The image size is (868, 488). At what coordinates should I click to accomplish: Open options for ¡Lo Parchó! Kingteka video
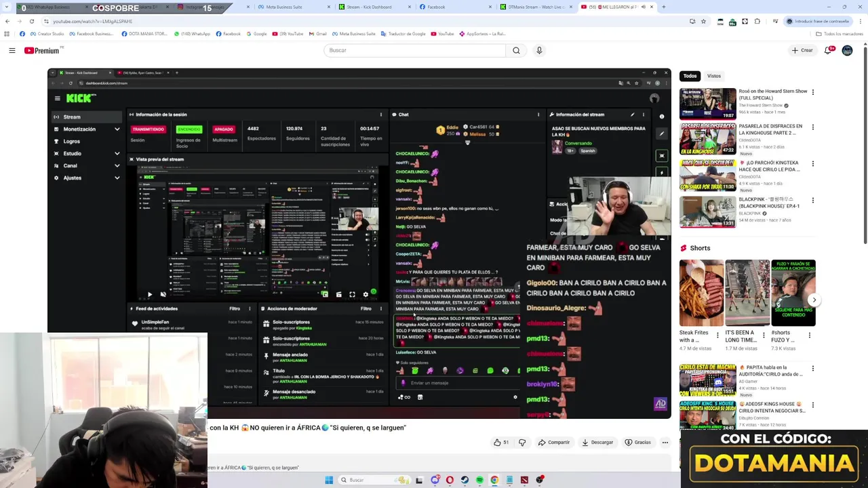[x=813, y=164]
